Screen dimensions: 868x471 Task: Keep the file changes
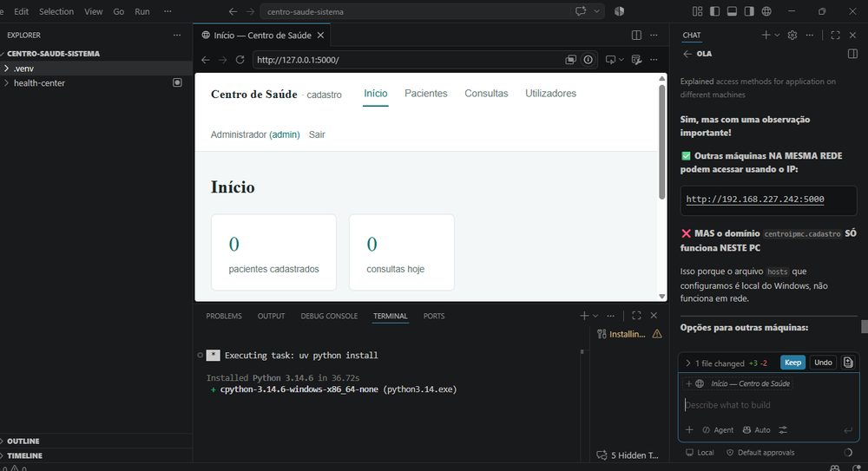click(x=792, y=363)
